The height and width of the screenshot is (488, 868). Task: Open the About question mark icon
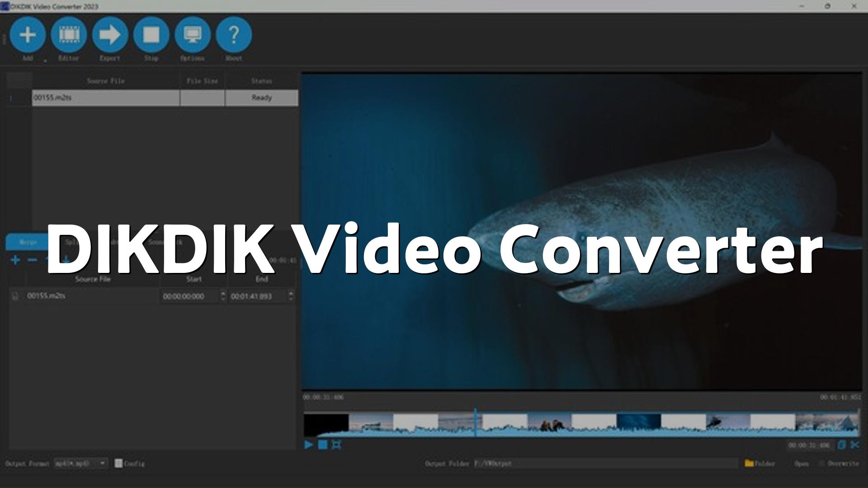click(x=234, y=35)
